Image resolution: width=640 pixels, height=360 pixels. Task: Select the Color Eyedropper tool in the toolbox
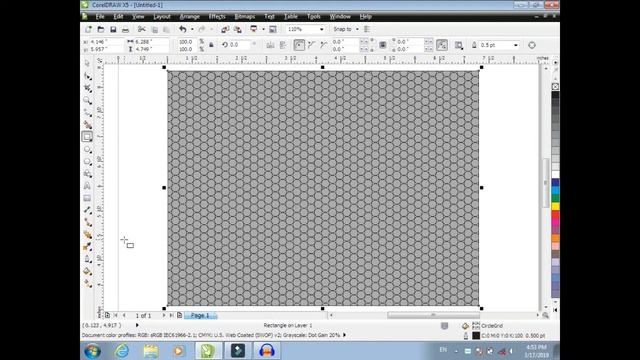point(87,247)
